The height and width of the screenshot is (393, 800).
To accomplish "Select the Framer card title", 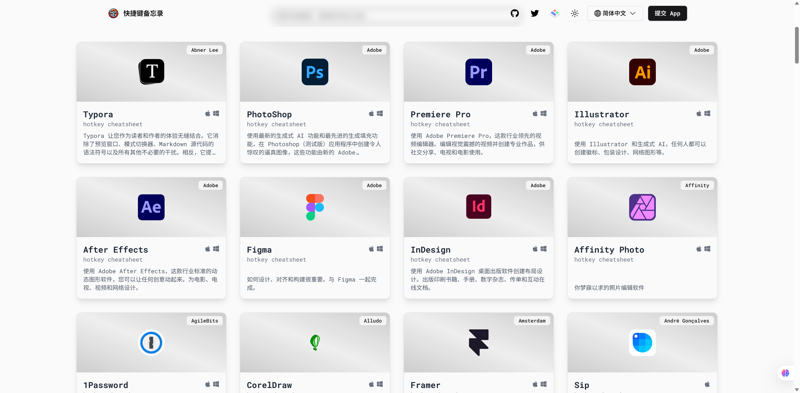I will 426,385.
